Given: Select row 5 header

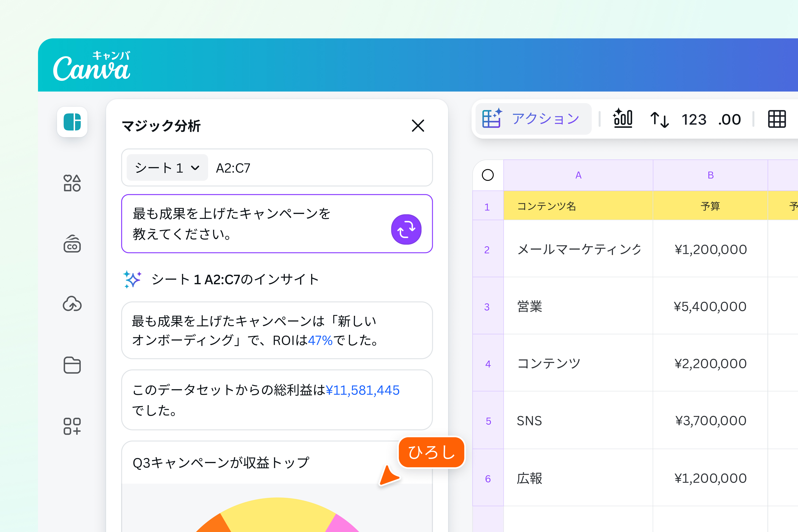Looking at the screenshot, I should (x=488, y=420).
